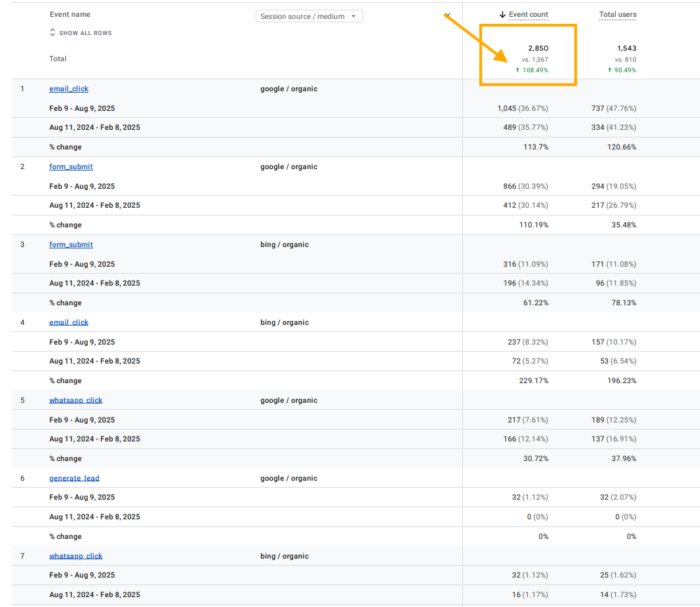Click the 120.66% change value
The width and height of the screenshot is (700, 607).
(x=622, y=147)
